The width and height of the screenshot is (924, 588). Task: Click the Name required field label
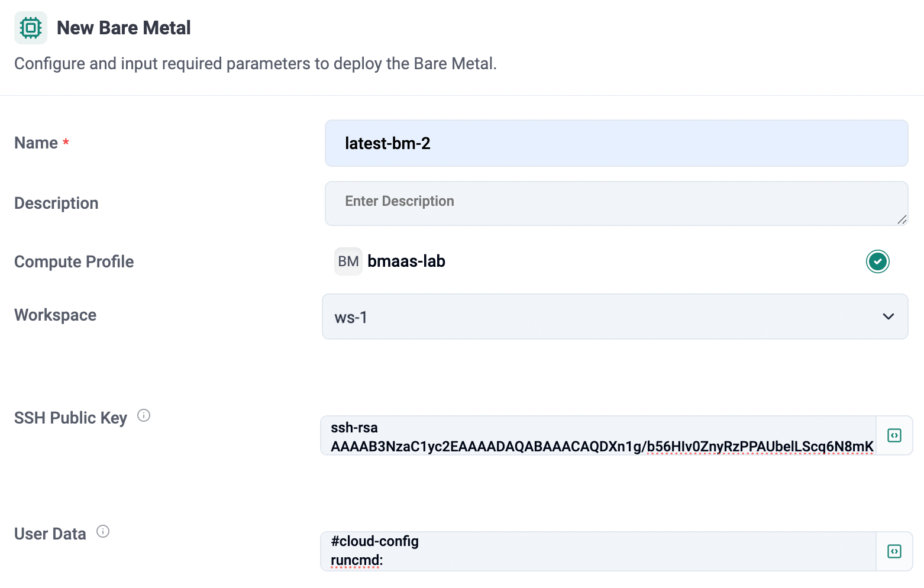[42, 143]
